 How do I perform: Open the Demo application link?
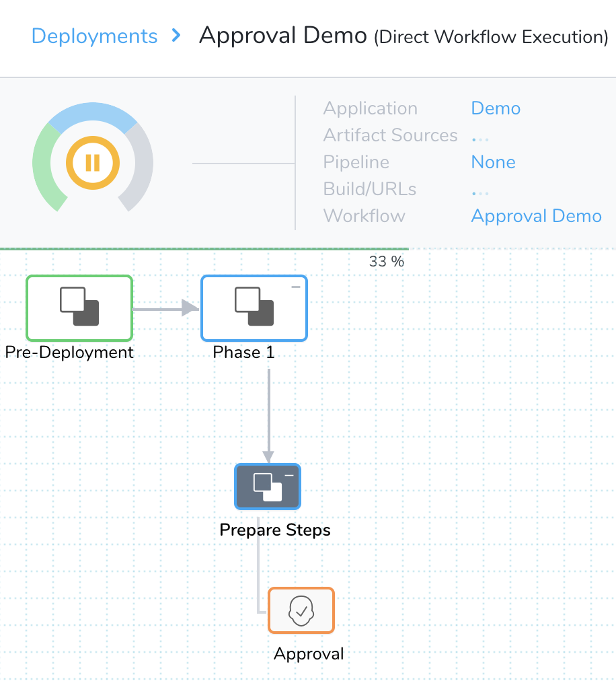click(496, 108)
